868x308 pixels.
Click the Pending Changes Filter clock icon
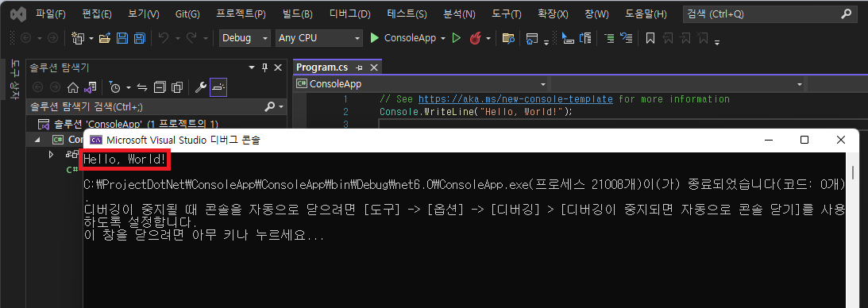click(114, 87)
